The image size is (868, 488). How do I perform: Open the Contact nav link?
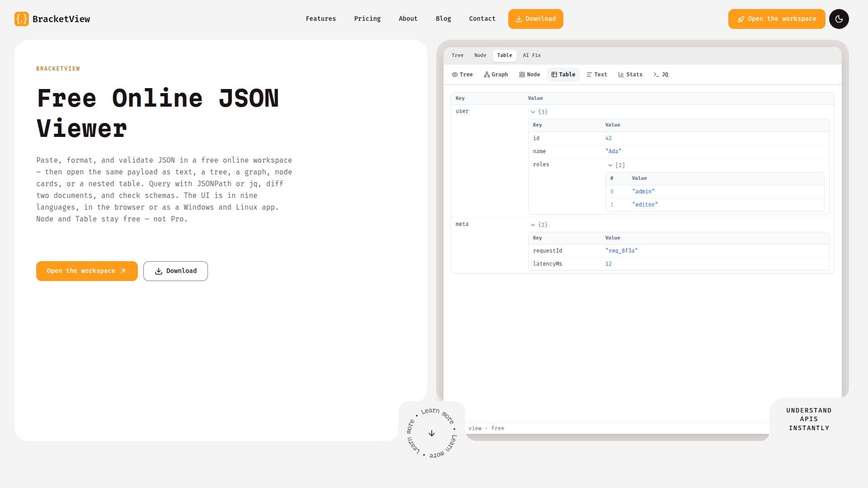click(482, 19)
